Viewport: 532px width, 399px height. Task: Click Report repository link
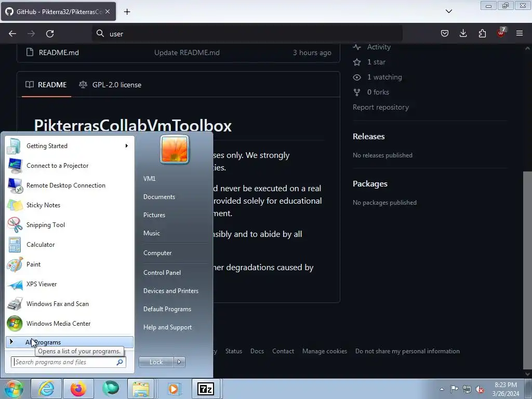[381, 107]
